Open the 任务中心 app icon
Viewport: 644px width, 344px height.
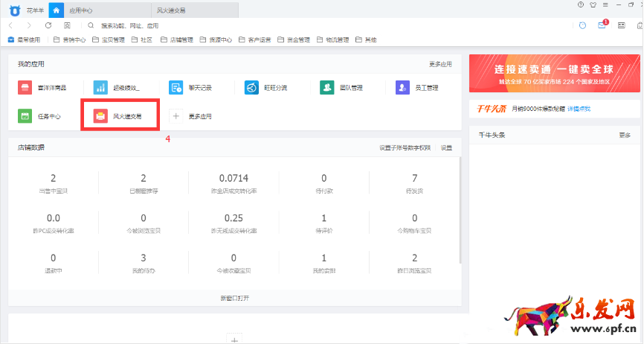[25, 116]
